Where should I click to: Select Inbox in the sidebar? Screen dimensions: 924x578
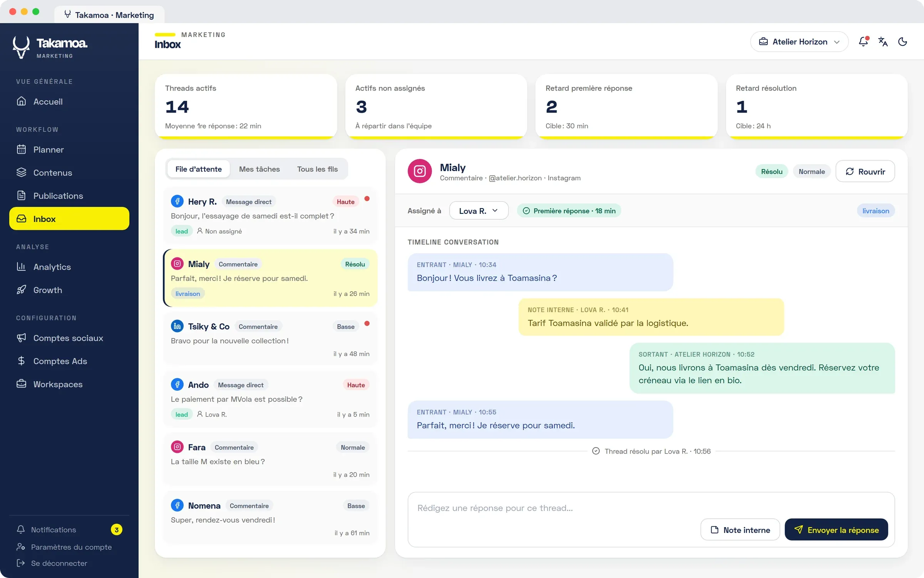click(x=69, y=218)
